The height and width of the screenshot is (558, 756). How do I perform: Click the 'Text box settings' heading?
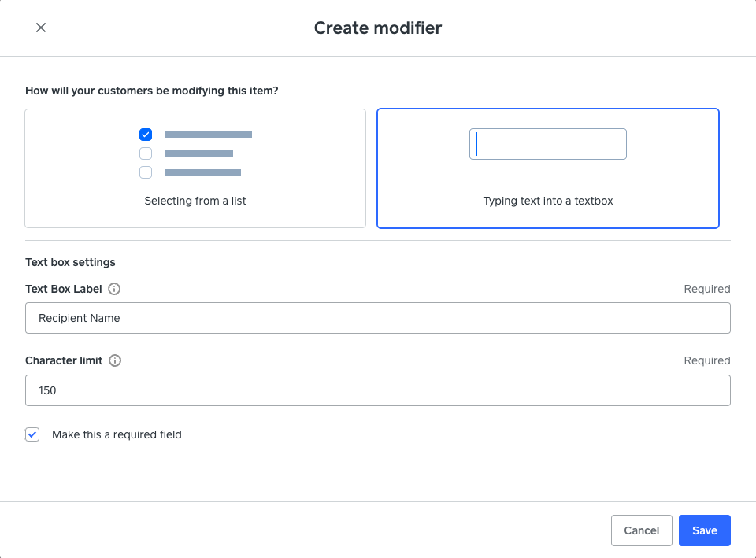[70, 262]
